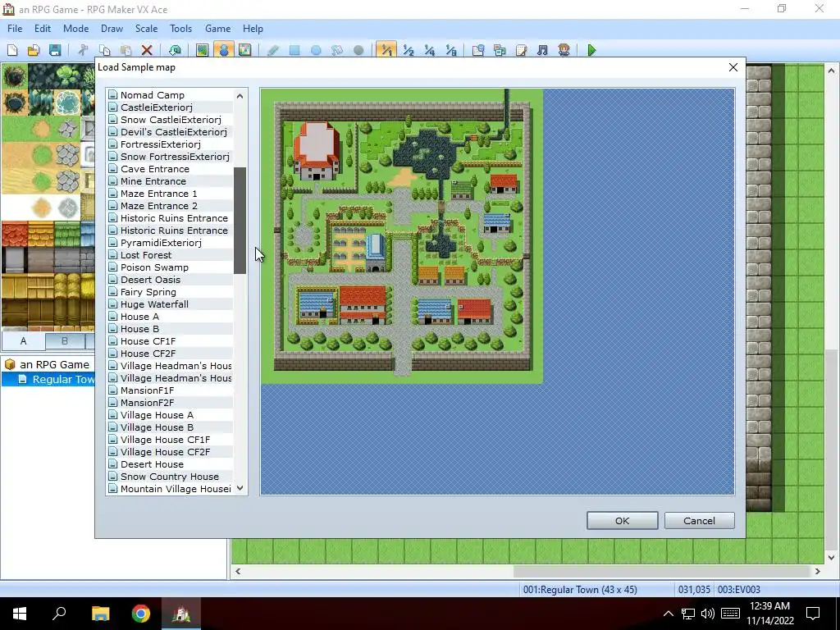840x630 pixels.
Task: Open the Game menu
Action: [x=217, y=29]
